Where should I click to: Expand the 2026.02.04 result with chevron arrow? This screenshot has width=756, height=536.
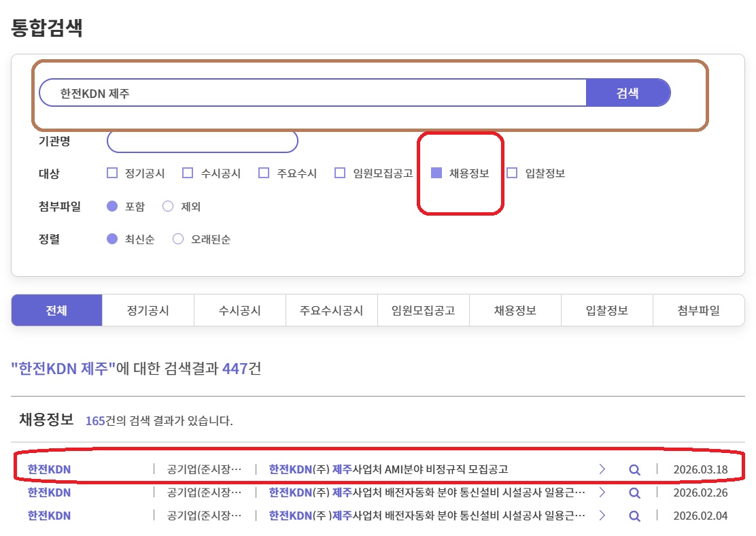(602, 516)
